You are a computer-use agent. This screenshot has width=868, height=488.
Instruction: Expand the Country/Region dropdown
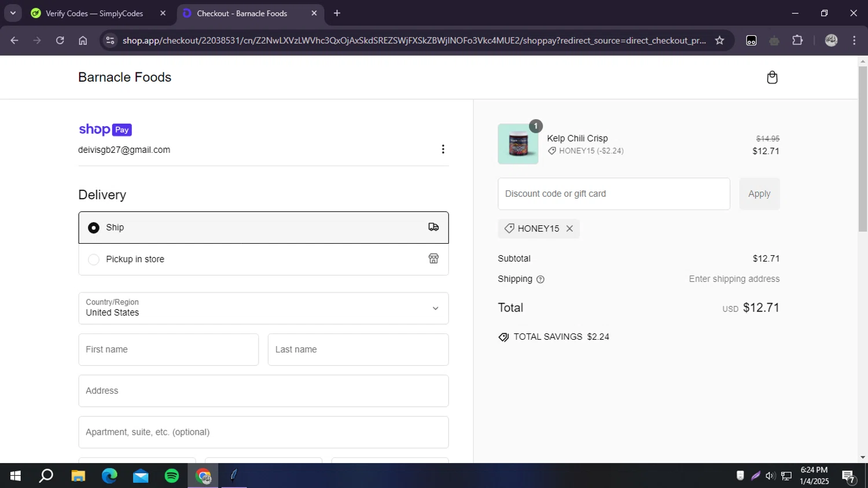click(x=263, y=308)
